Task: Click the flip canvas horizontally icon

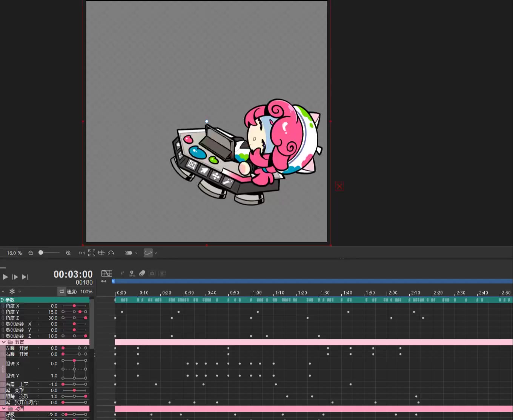Action: tap(111, 253)
